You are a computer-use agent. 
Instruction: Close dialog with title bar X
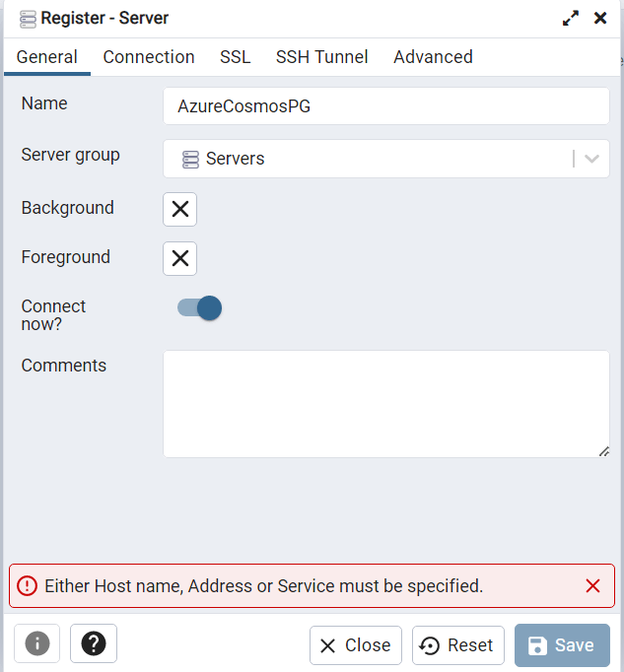point(600,18)
